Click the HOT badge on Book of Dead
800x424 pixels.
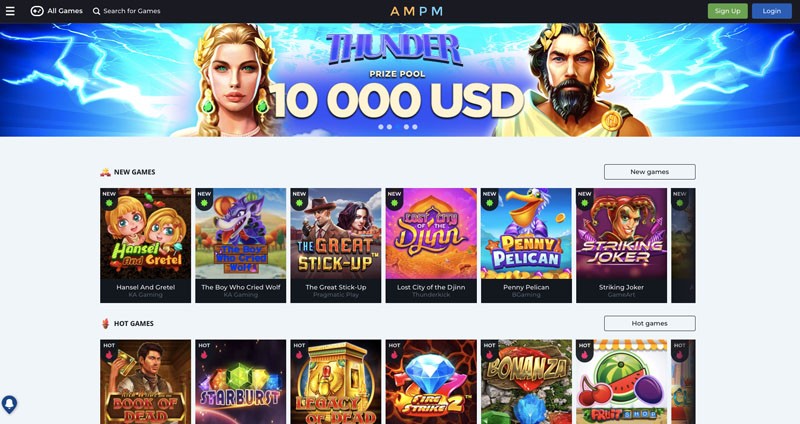[109, 350]
